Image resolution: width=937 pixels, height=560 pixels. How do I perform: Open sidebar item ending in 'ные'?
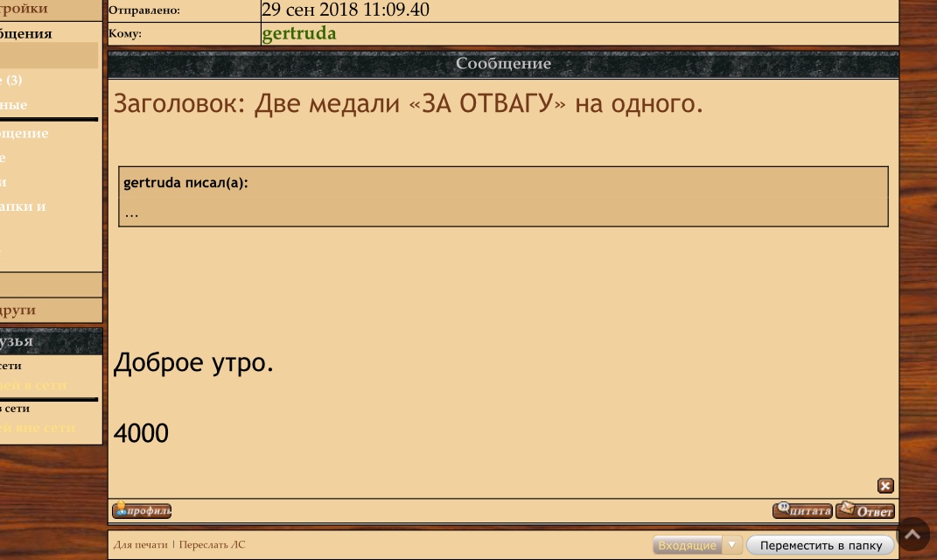[x=14, y=105]
